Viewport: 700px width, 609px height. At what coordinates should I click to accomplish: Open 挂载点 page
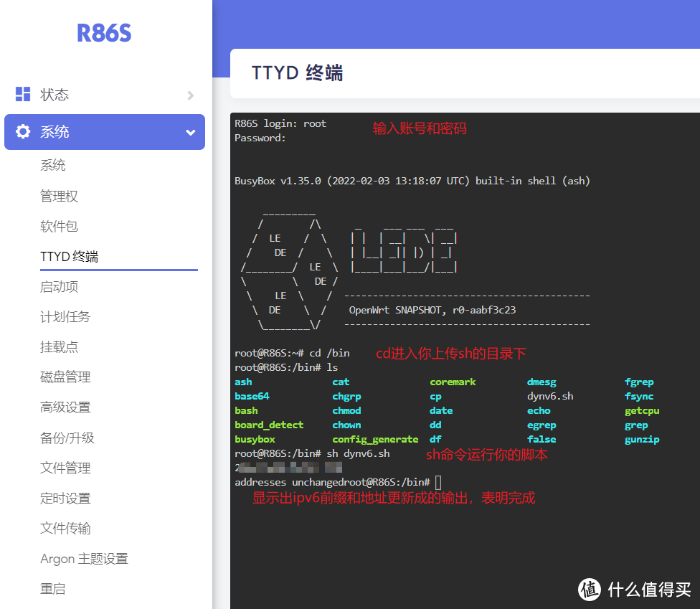pos(59,347)
